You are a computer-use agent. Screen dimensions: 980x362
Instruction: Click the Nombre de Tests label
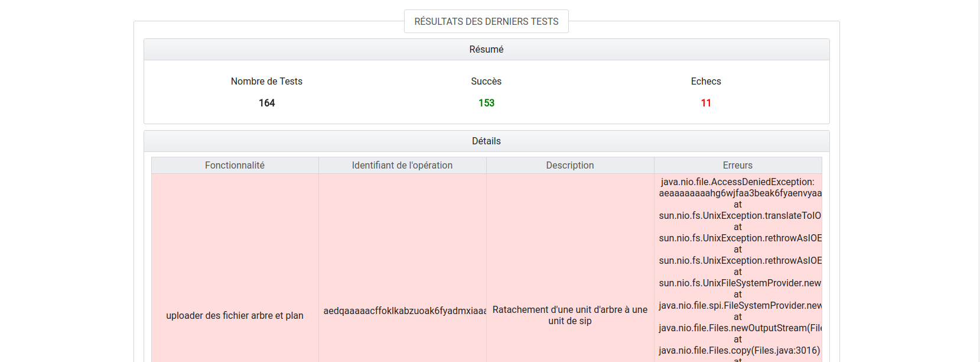point(266,82)
